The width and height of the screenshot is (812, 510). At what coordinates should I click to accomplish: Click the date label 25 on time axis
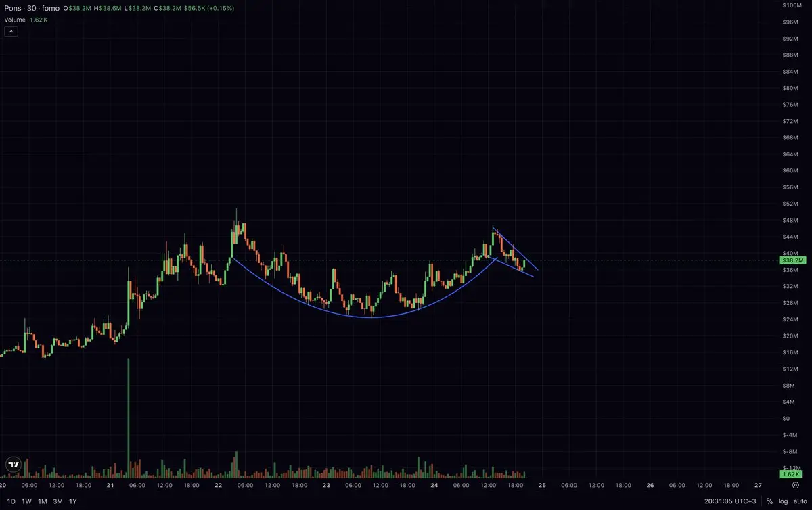click(542, 485)
